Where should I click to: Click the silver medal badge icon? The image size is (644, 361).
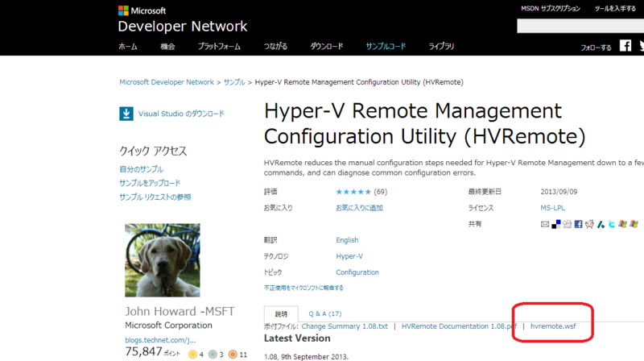(213, 354)
